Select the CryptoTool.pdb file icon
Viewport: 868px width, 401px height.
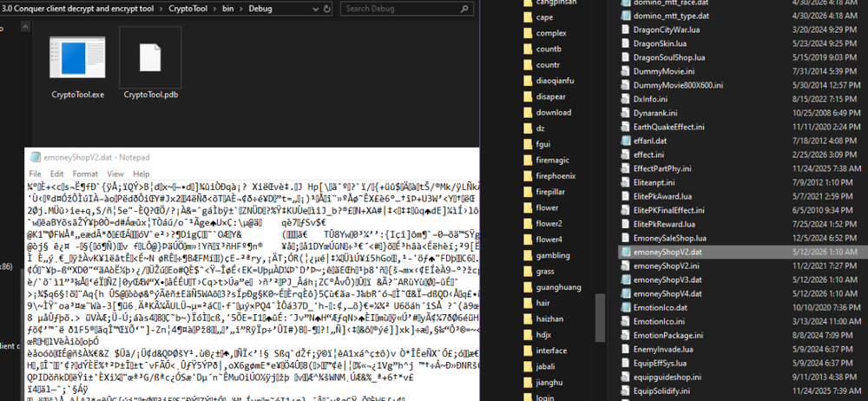(x=150, y=57)
